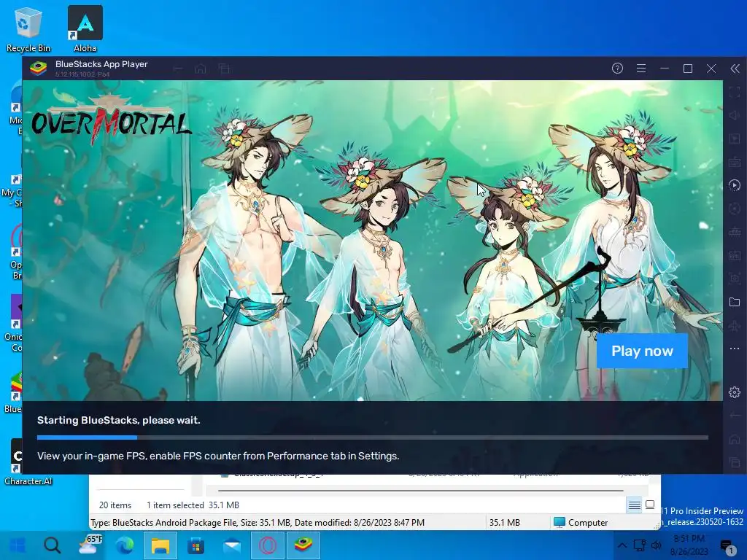Click the OverMortal game logo
The image size is (747, 560).
click(x=110, y=119)
